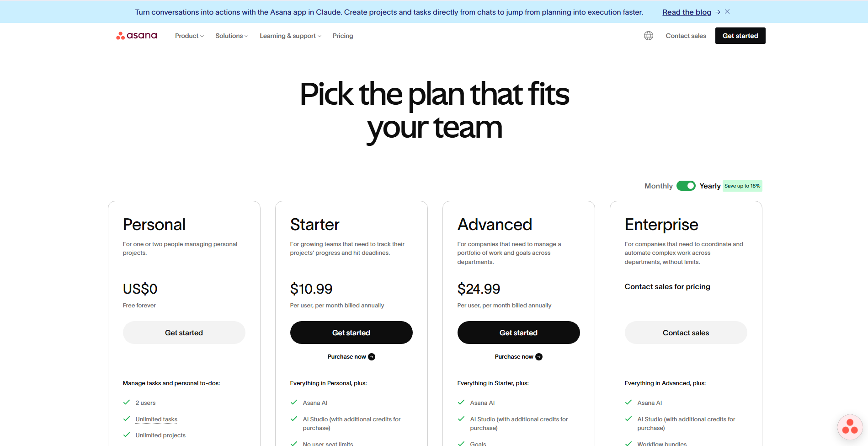This screenshot has height=446, width=868.
Task: Open the globe language selector
Action: tap(648, 35)
